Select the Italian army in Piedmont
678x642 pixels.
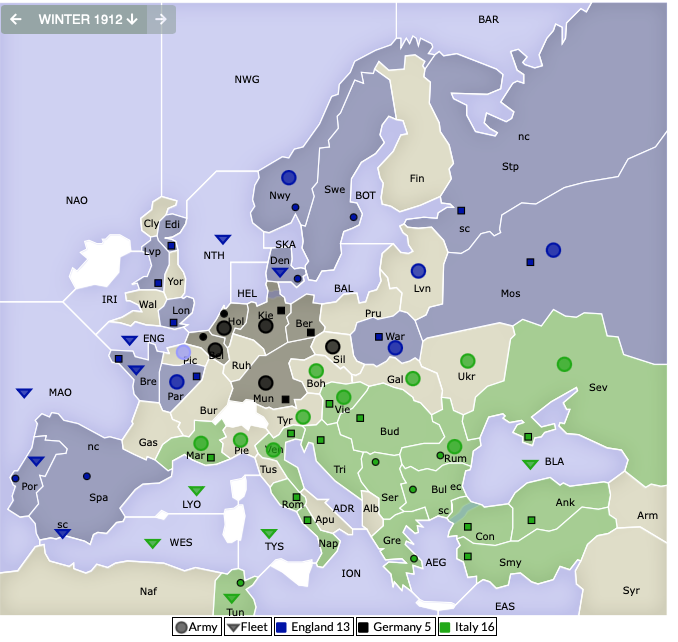pyautogui.click(x=240, y=440)
